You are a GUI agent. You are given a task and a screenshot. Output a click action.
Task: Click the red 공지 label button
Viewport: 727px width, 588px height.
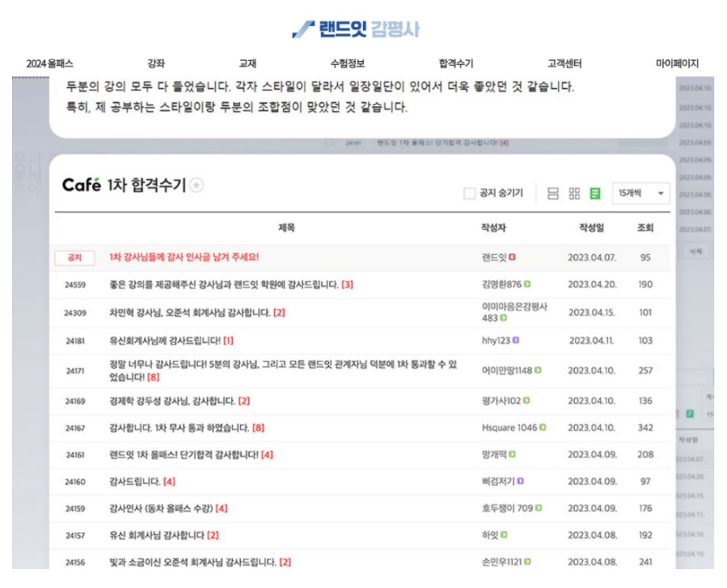tap(75, 258)
